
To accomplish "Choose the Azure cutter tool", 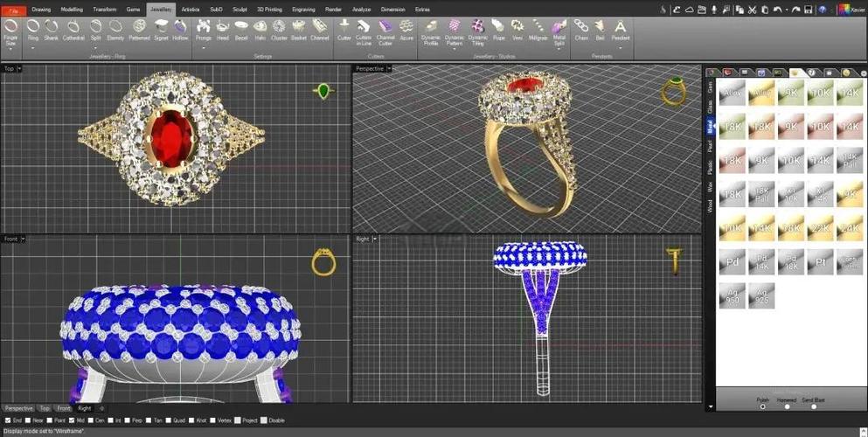I will (406, 30).
